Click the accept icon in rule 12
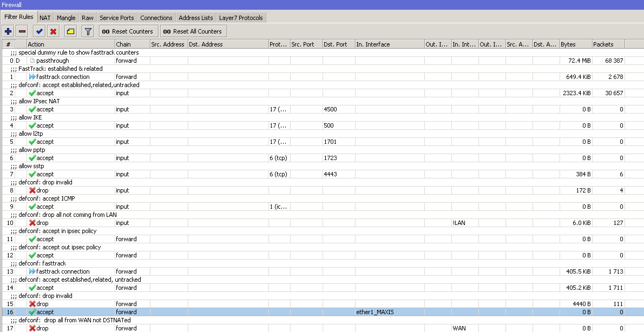The height and width of the screenshot is (332, 644). tap(32, 255)
